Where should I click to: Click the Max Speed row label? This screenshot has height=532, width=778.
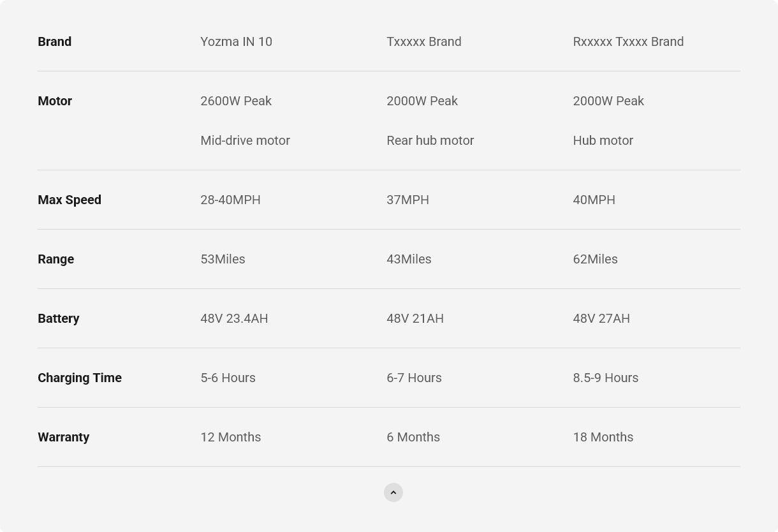pyautogui.click(x=70, y=200)
